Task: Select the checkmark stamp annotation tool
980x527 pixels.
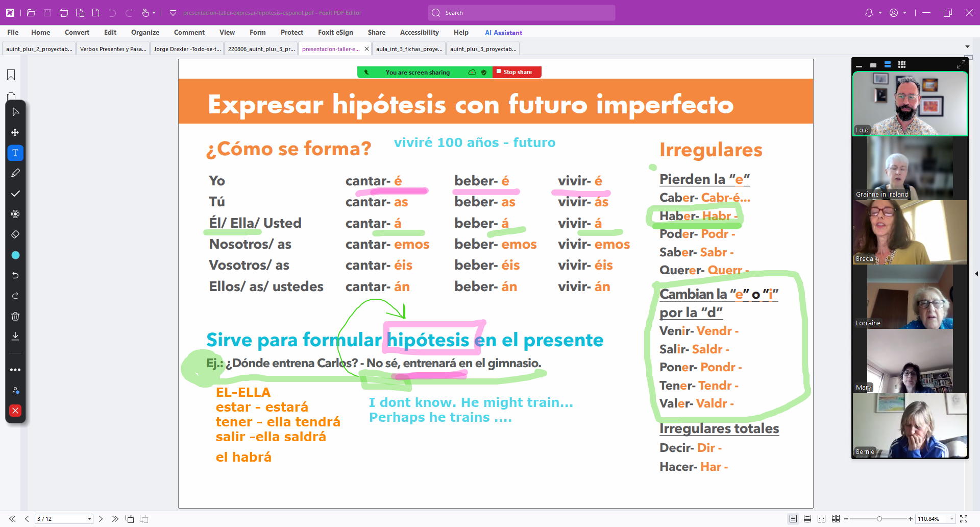Action: pos(15,194)
